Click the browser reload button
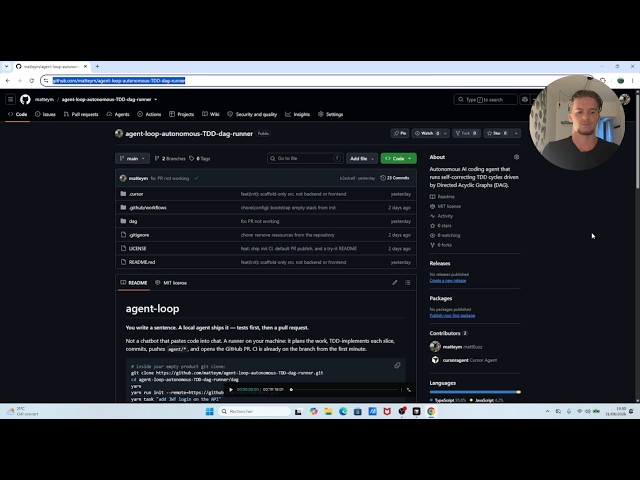The width and height of the screenshot is (640, 480). pyautogui.click(x=31, y=81)
